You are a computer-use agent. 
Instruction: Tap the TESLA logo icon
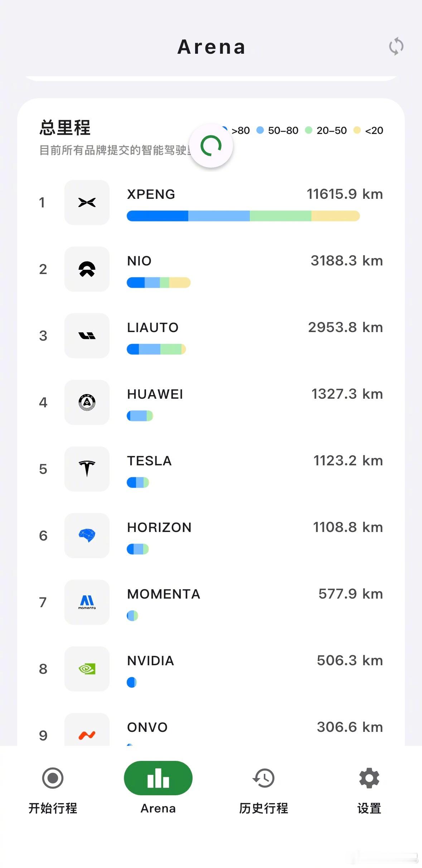pyautogui.click(x=87, y=469)
